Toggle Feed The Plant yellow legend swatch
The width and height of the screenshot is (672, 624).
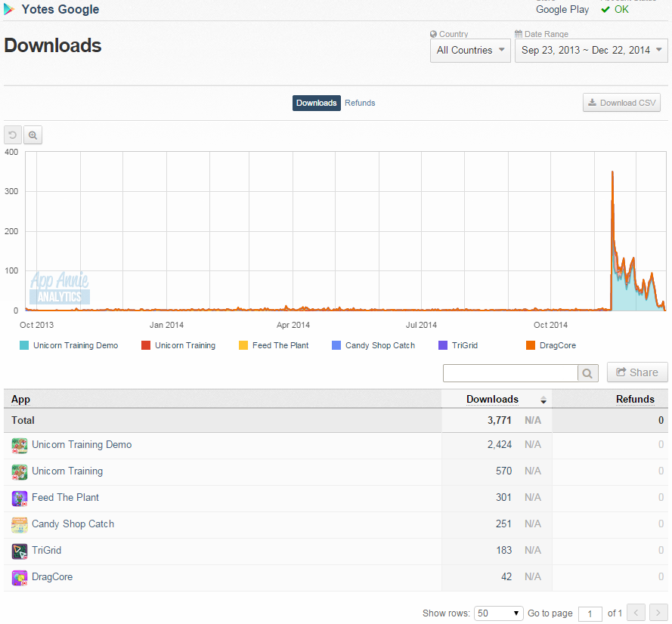(x=243, y=345)
